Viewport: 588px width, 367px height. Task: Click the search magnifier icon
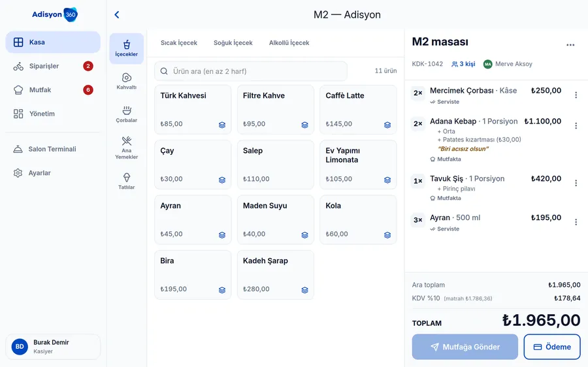tap(164, 71)
